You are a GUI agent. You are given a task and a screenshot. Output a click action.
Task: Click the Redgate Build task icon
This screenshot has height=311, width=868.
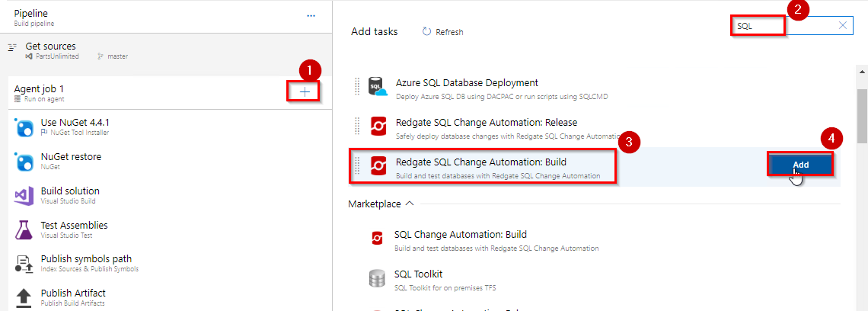coord(378,165)
